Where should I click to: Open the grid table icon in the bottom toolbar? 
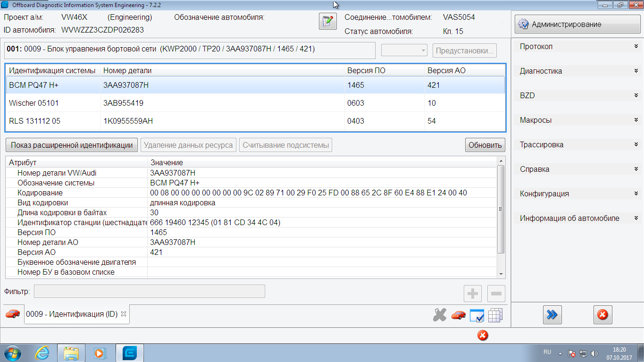(495, 316)
